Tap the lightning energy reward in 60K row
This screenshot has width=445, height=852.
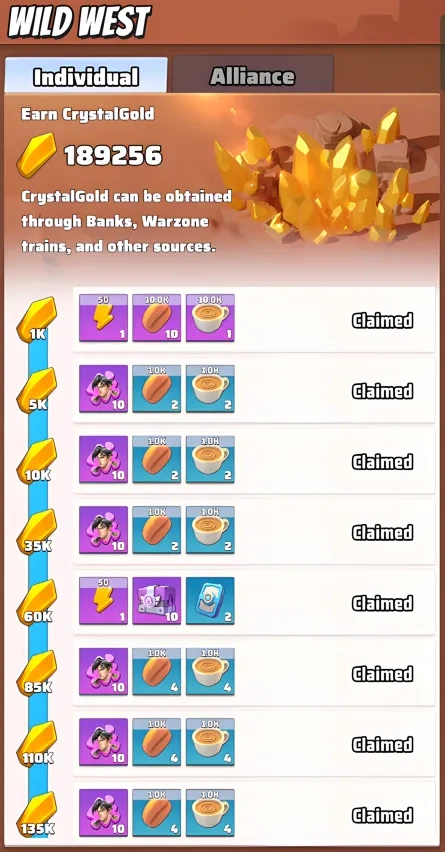[x=103, y=600]
